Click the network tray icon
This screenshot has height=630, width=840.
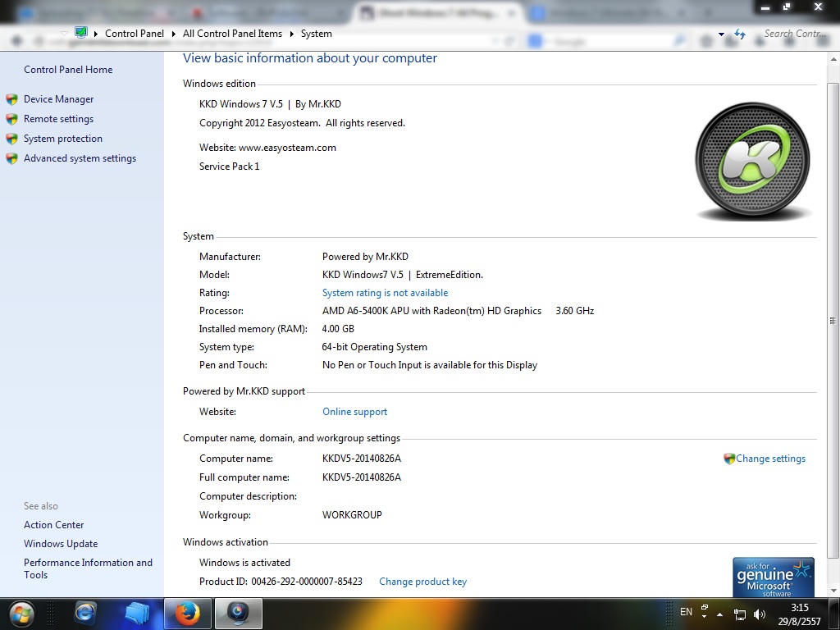click(740, 614)
